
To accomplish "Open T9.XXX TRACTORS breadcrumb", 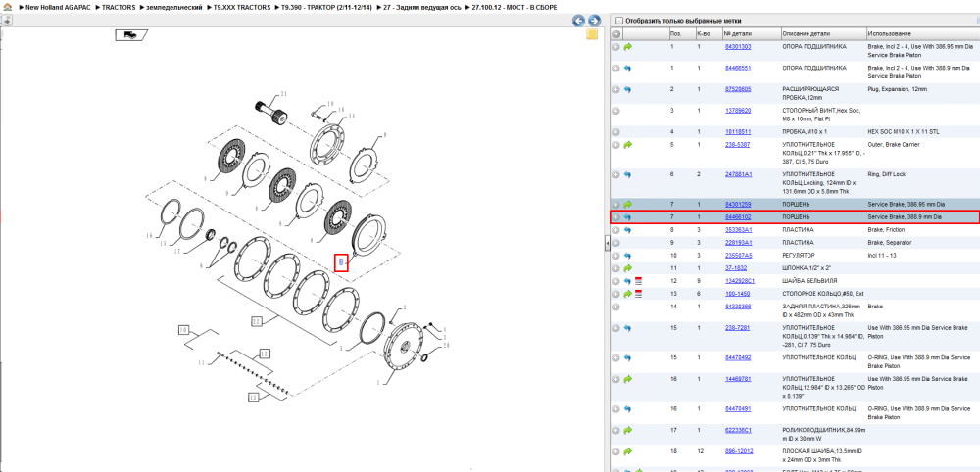I will [x=242, y=8].
